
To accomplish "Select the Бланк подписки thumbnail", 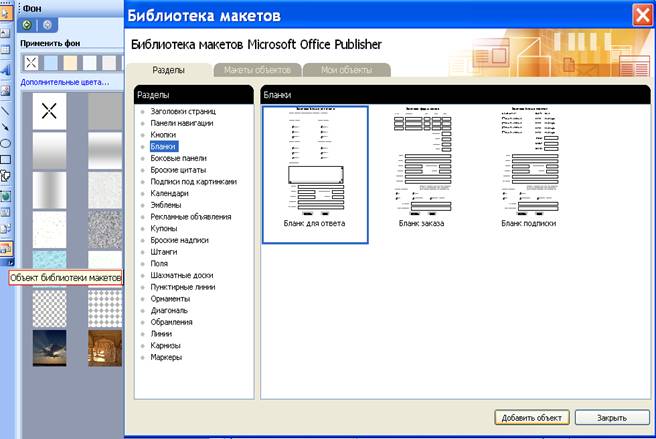I will (529, 167).
